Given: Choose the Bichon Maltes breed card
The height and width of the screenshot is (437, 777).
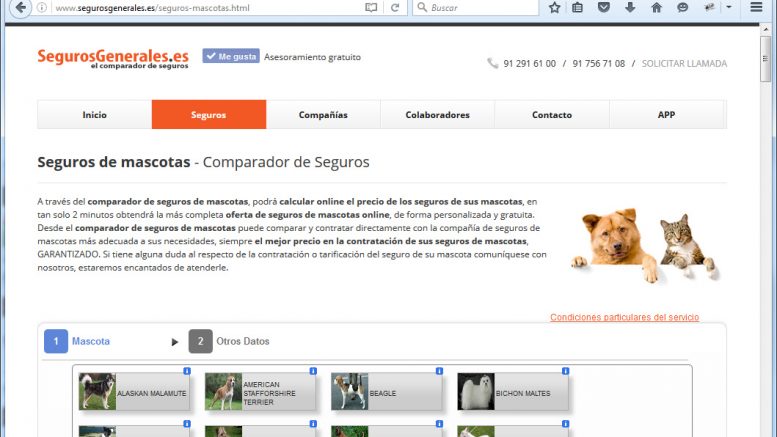Looking at the screenshot, I should (x=513, y=392).
